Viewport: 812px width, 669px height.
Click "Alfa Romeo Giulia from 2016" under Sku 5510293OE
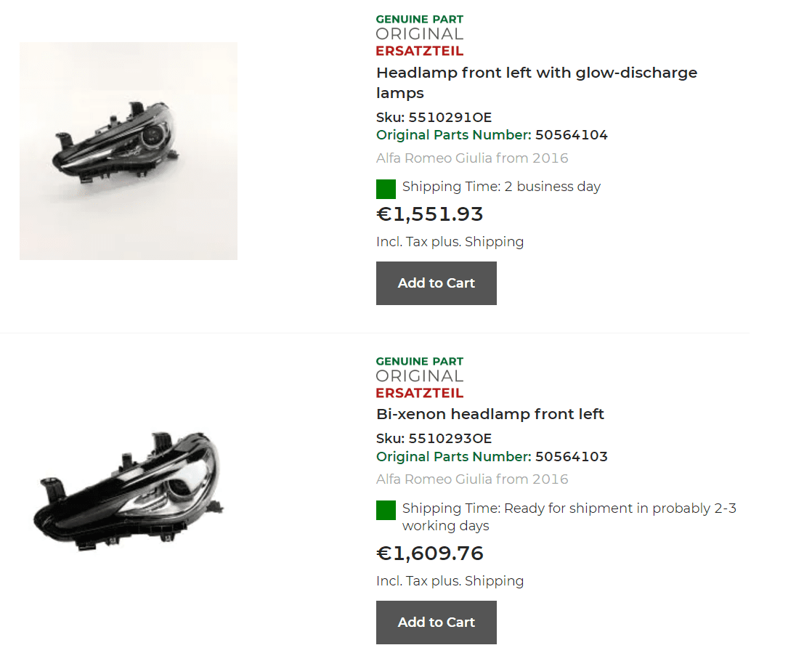(472, 479)
